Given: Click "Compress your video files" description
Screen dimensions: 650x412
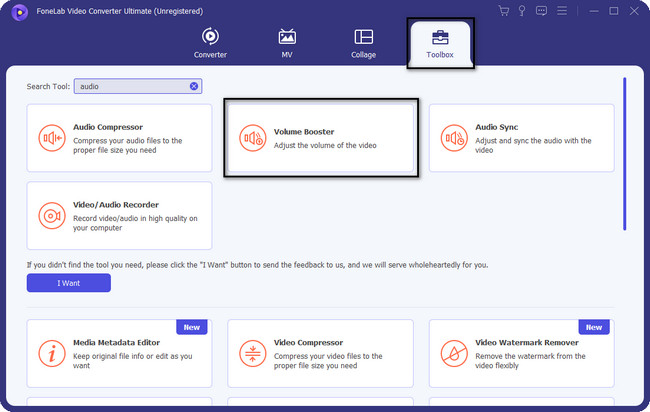Looking at the screenshot, I should pos(328,361).
